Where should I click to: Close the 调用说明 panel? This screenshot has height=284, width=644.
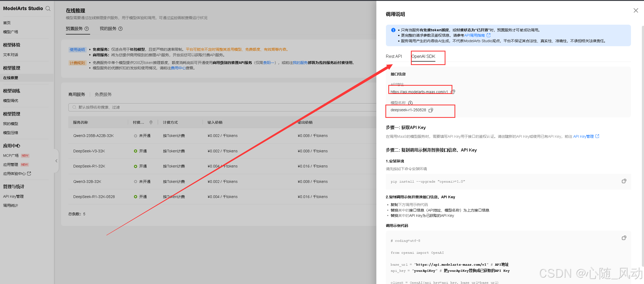635,10
